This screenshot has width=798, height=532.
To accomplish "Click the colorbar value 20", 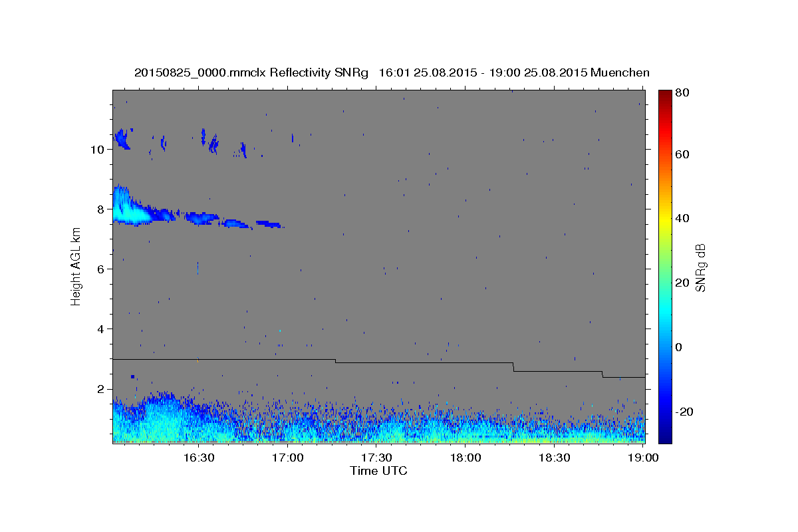I will tap(683, 283).
